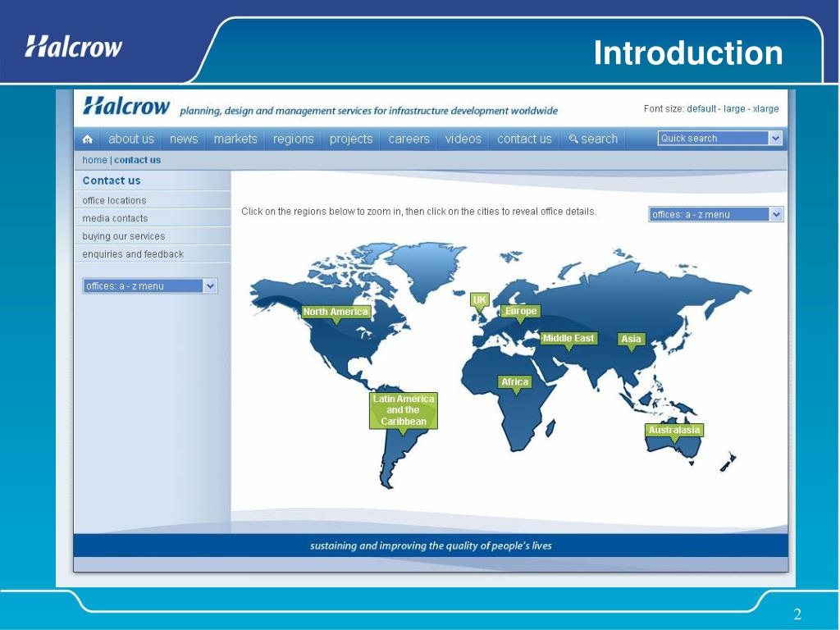Select the North America map marker
Image resolution: width=840 pixels, height=630 pixels.
tap(336, 312)
